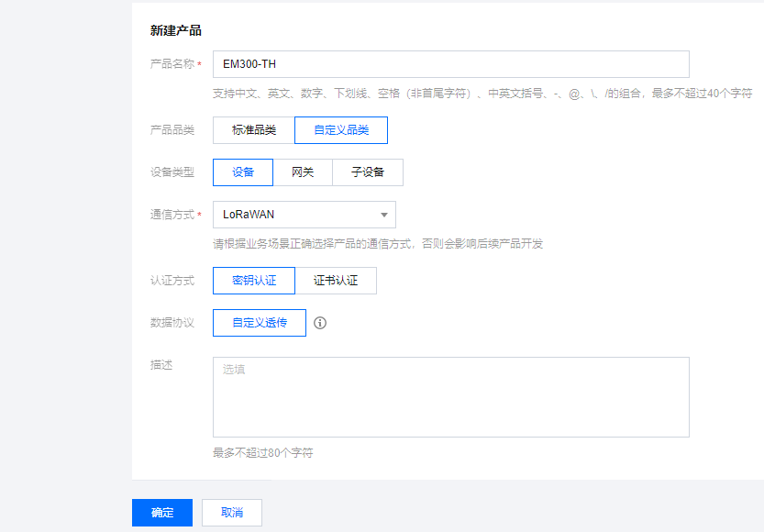Image resolution: width=764 pixels, height=532 pixels.
Task: Click the product name field containing EM300-TH
Action: click(450, 64)
